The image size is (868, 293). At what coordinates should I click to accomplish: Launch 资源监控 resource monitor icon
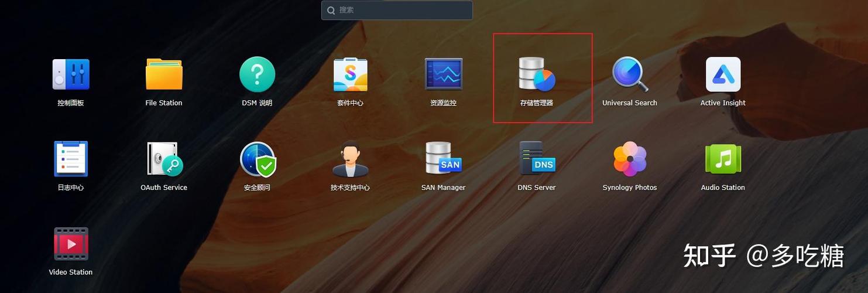[444, 74]
